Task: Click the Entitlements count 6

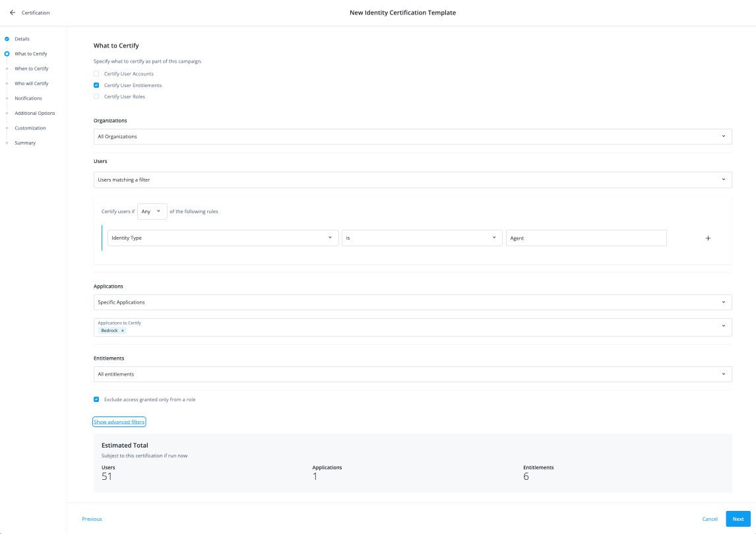Action: (x=526, y=477)
